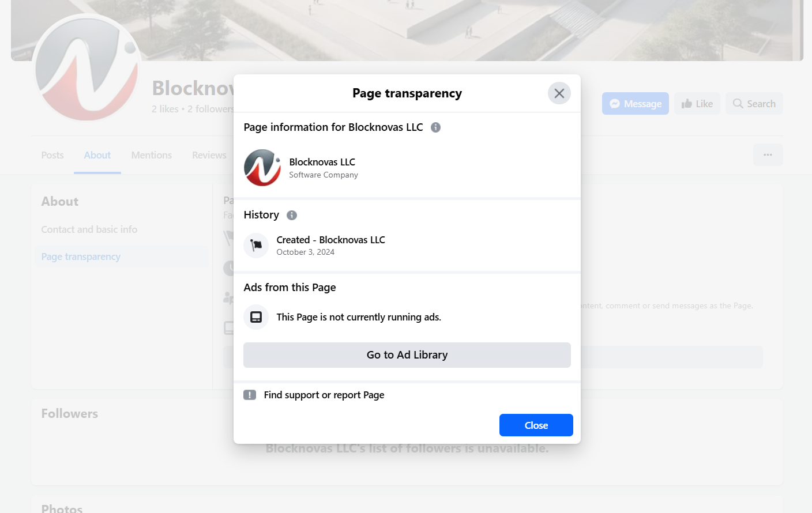Switch to the Posts tab
The width and height of the screenshot is (812, 513).
click(52, 155)
